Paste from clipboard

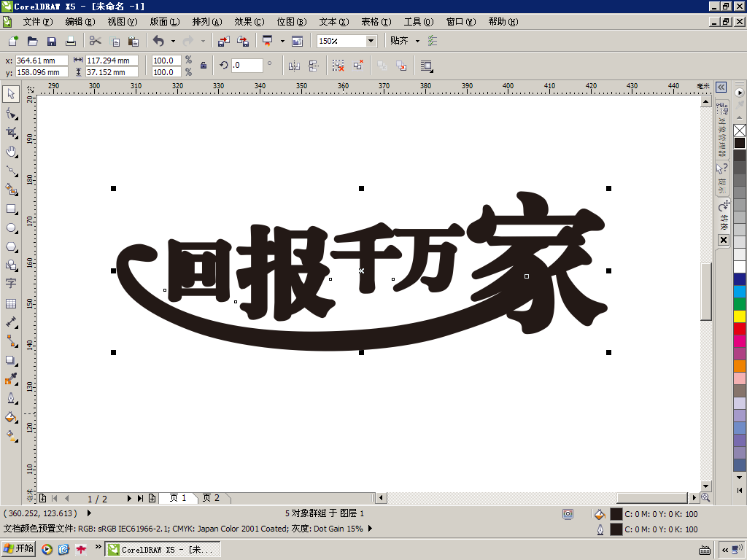[x=133, y=42]
